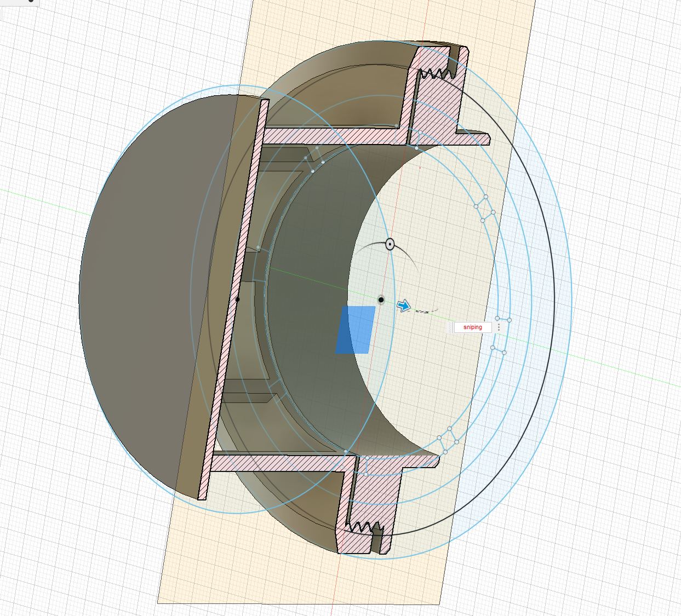The width and height of the screenshot is (681, 616).
Task: Open the three-dot menu beside the sniping field
Action: [499, 327]
